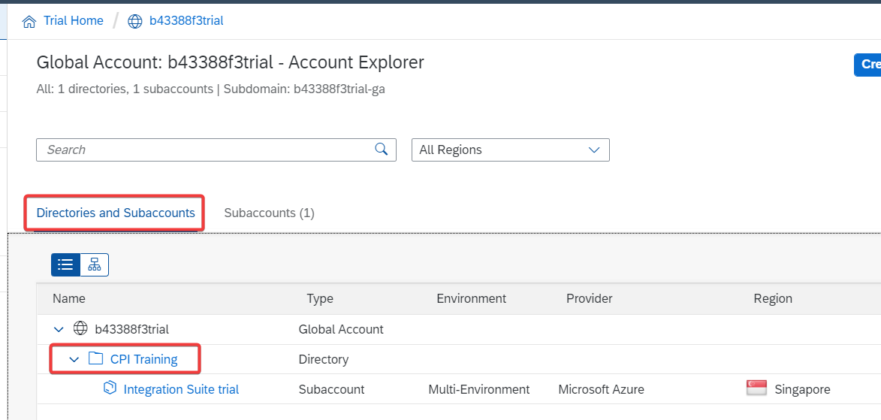Click the global account globe icon
881x420 pixels.
point(79,329)
